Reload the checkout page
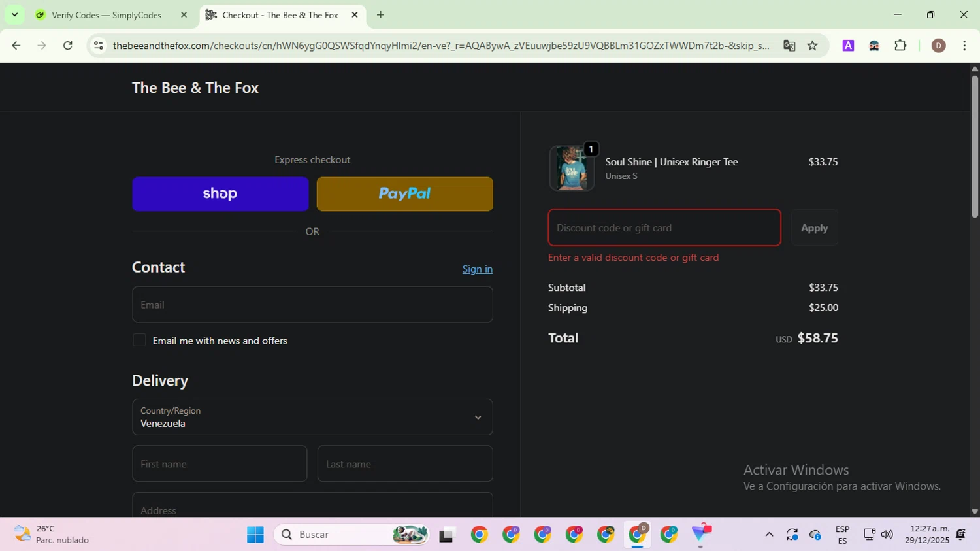Viewport: 980px width, 551px height. pos(68,46)
